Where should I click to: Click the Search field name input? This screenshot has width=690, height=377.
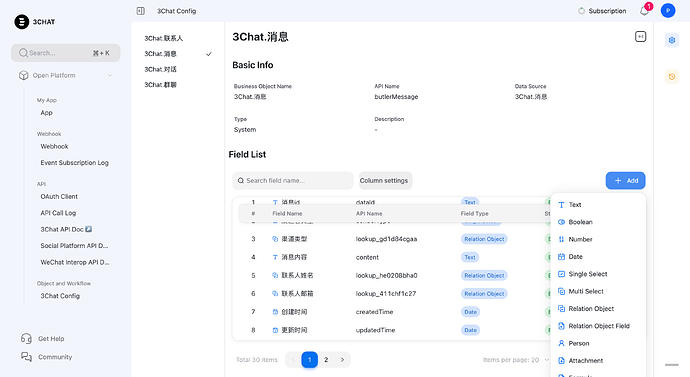(x=293, y=180)
